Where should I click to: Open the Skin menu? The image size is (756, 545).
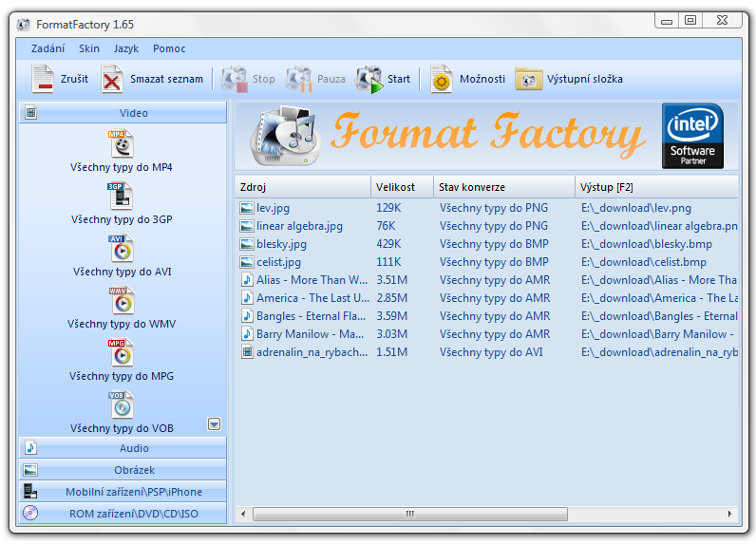89,48
